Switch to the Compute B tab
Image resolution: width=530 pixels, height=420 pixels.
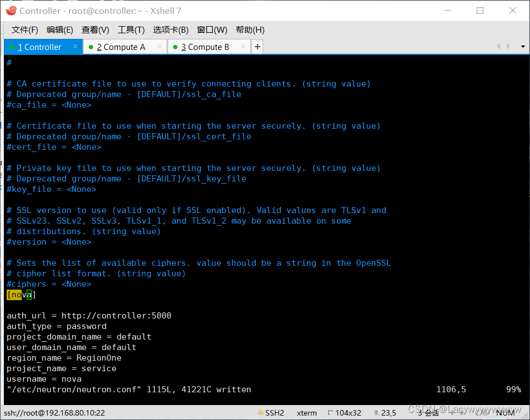click(205, 47)
